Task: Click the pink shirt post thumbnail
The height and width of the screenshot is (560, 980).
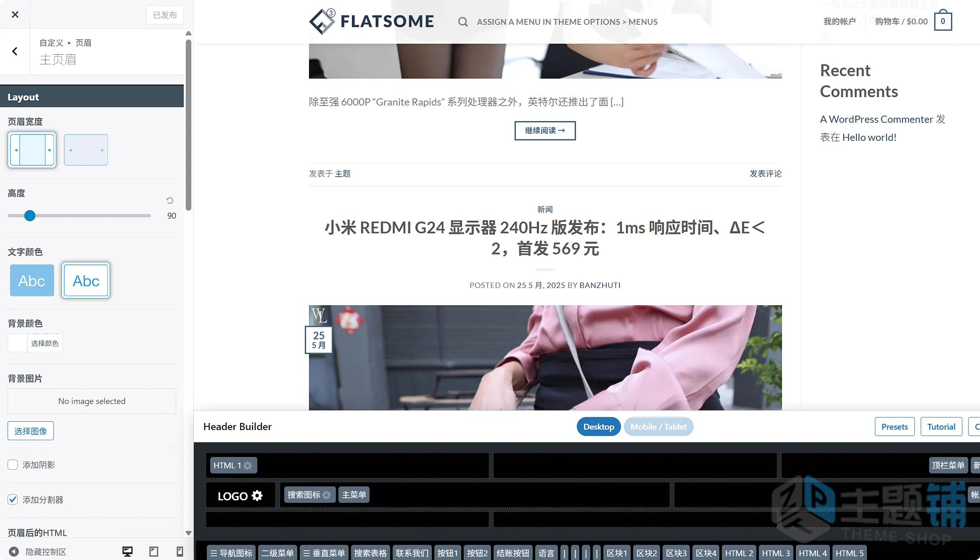Action: [x=545, y=358]
